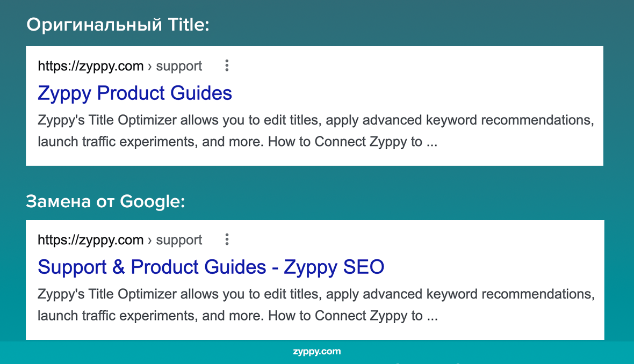Click https://zyppy.com URL above "Support & Product Guides"

[91, 240]
